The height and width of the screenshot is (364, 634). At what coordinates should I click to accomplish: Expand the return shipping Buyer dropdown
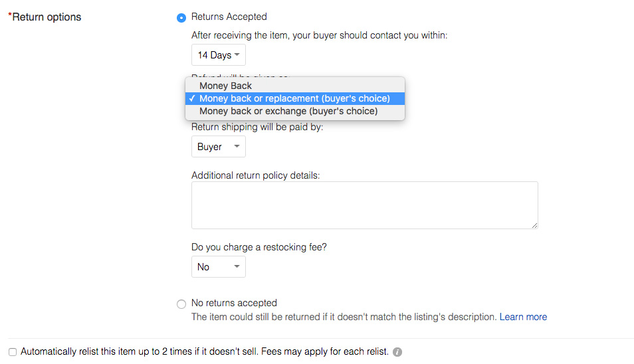point(218,147)
